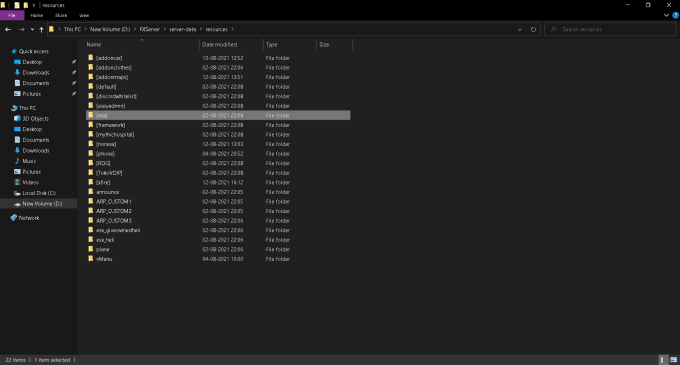The image size is (680, 365).
Task: Select the ARP_CUSTOM1 folder icon
Action: tap(91, 201)
